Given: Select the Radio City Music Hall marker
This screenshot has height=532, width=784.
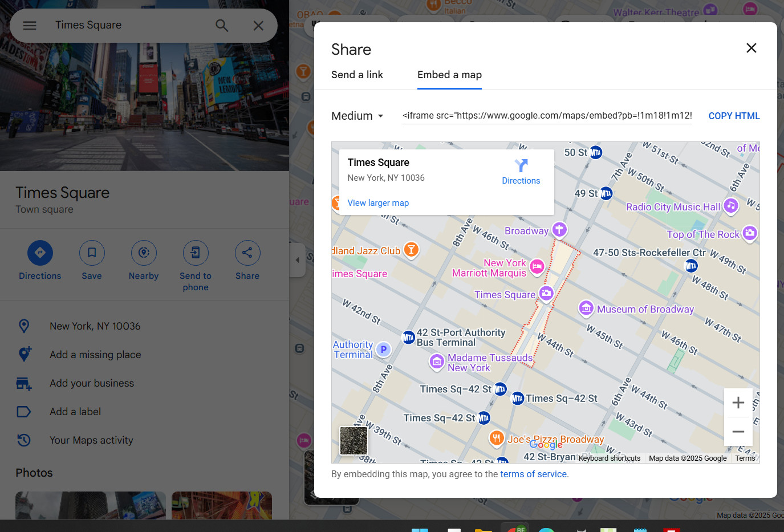Looking at the screenshot, I should [x=731, y=206].
